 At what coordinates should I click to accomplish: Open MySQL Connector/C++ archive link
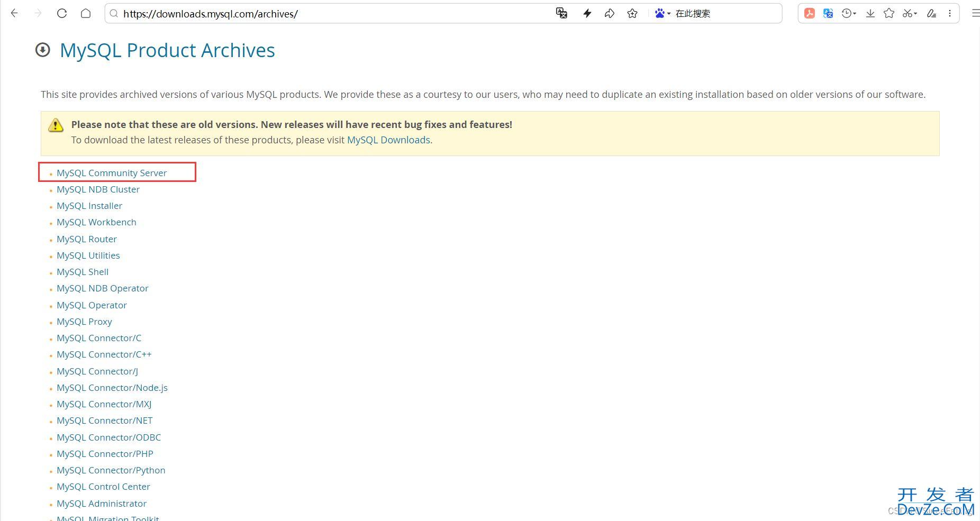click(104, 354)
